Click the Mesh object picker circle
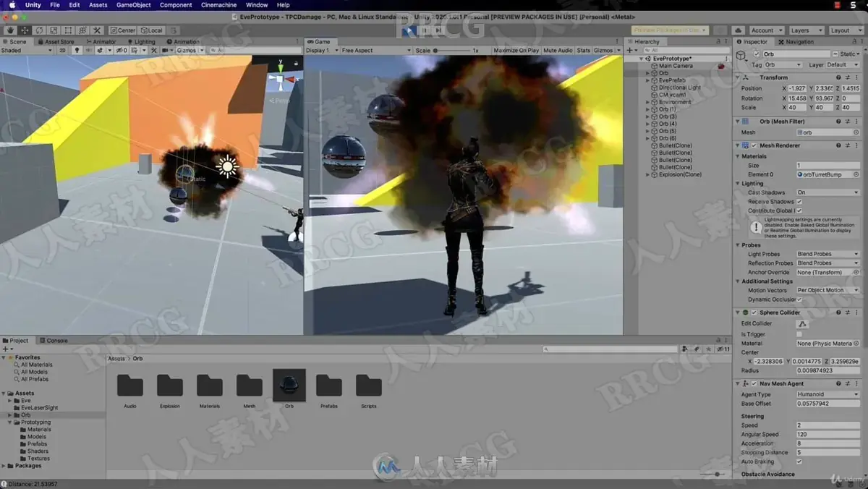Viewport: 868px width, 489px height. tap(856, 132)
